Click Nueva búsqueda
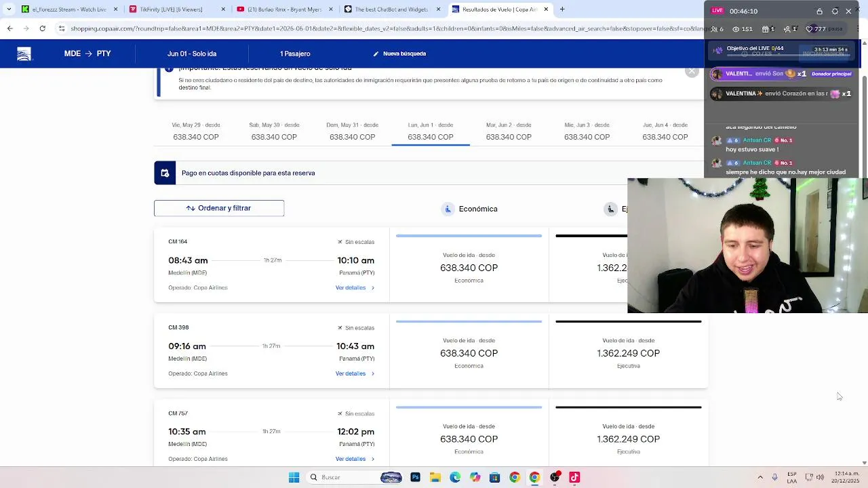This screenshot has width=868, height=488. tap(399, 54)
